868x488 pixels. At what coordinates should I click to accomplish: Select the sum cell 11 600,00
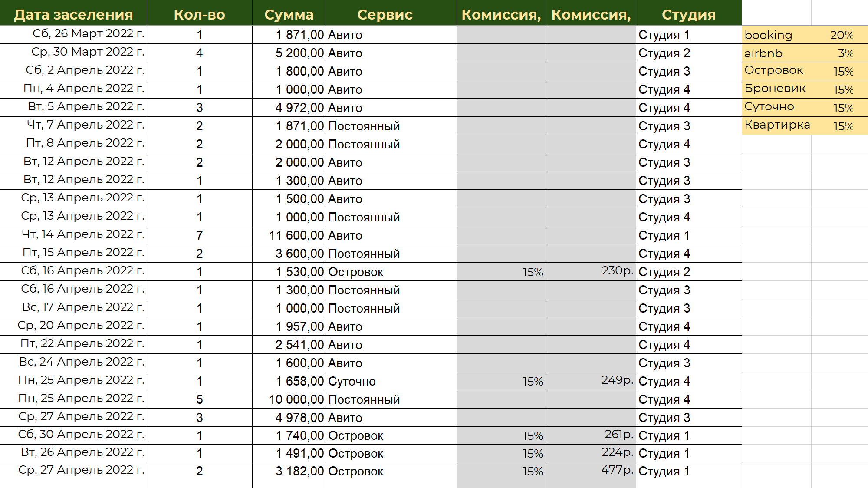point(289,235)
